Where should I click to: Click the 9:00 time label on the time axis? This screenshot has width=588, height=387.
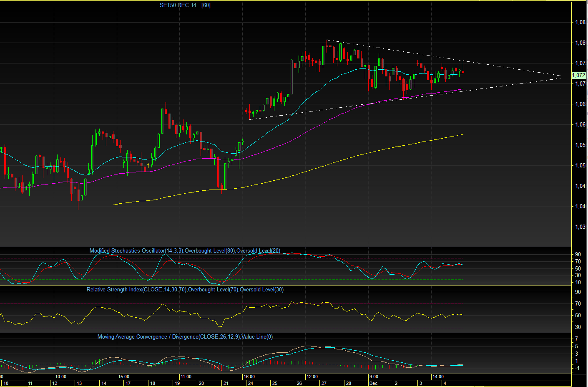pos(374,377)
